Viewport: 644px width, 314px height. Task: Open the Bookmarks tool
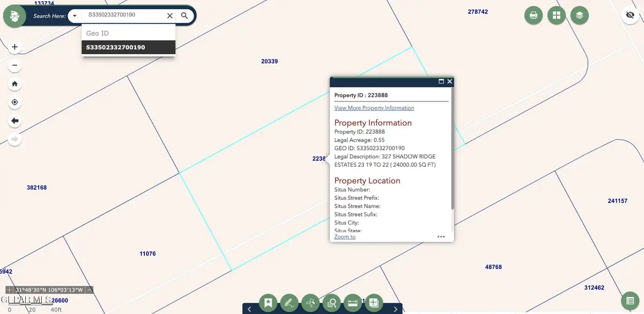pyautogui.click(x=268, y=303)
